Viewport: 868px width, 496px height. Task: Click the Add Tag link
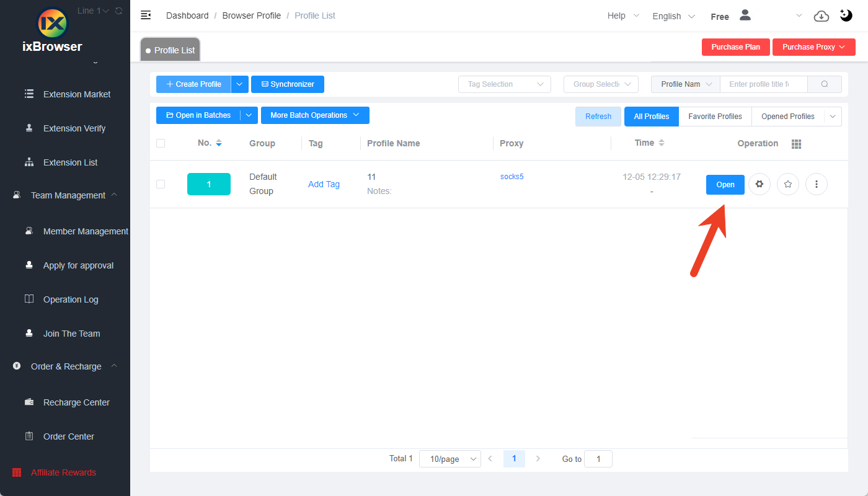click(324, 184)
